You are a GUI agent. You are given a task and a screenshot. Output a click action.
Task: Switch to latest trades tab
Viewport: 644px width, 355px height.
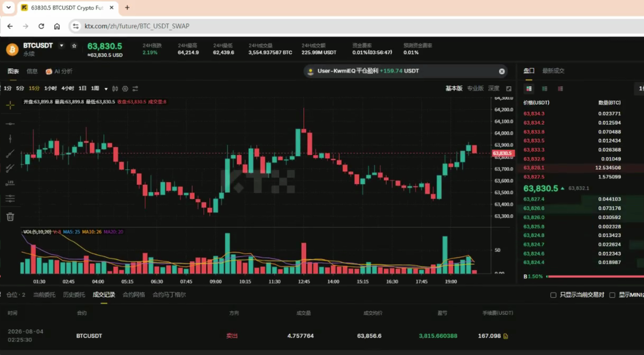point(553,71)
